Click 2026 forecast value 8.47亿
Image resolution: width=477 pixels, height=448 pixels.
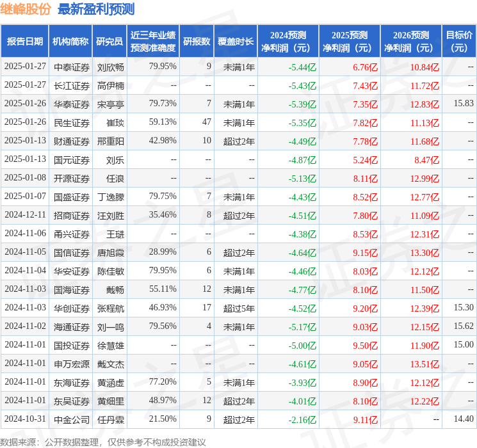(427, 160)
